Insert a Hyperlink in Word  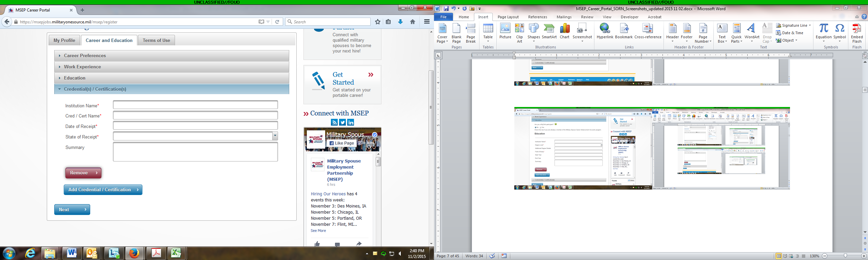pos(605,31)
